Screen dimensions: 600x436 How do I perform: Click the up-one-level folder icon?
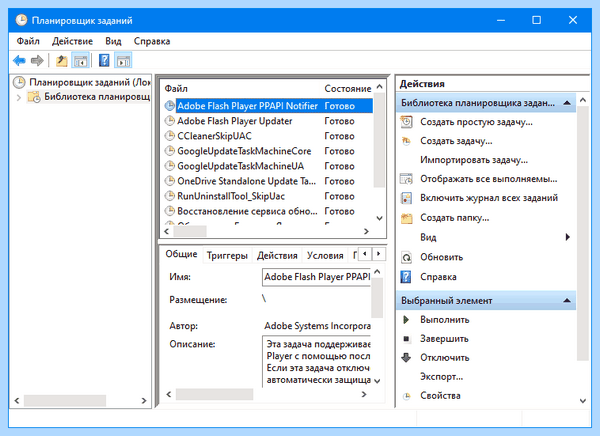(61, 60)
